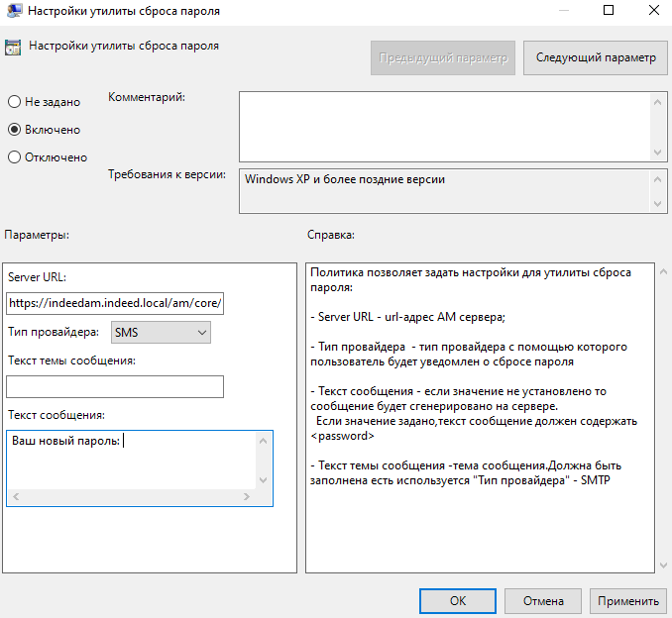Focus the 'Текст темы сообщения' input field
The width and height of the screenshot is (672, 618).
click(115, 386)
